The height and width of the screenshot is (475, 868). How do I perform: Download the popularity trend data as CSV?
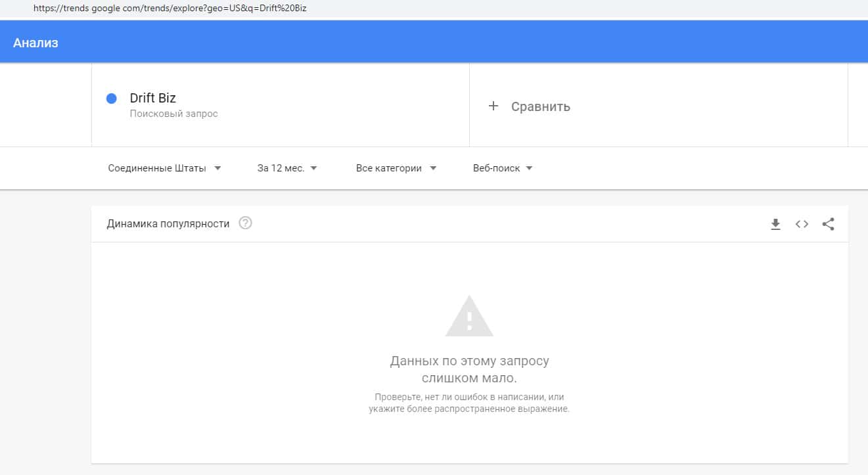click(775, 224)
